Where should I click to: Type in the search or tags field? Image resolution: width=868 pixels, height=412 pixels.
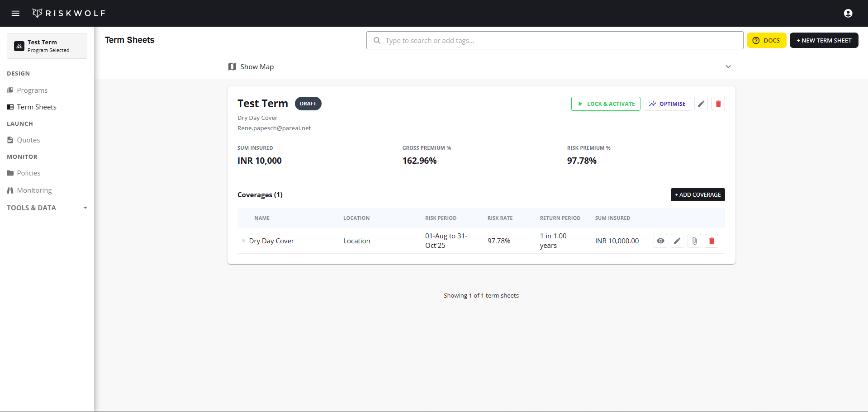click(x=554, y=40)
